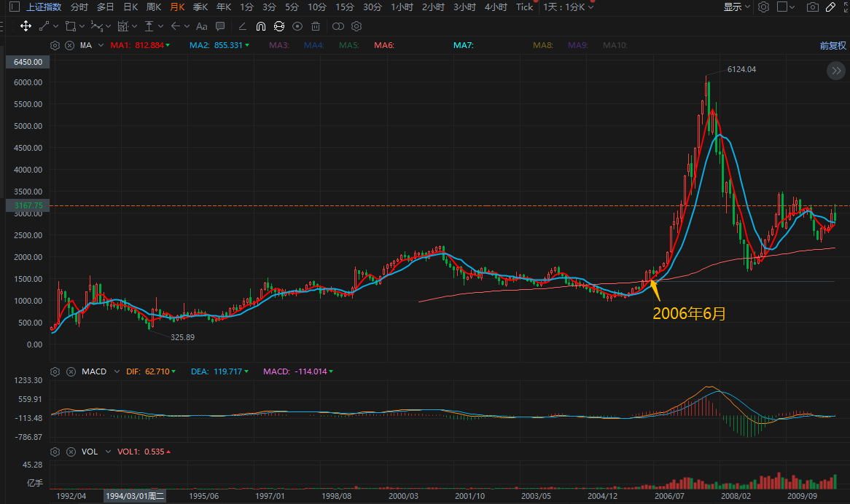850x504 pixels.
Task: Click the 上证指数 index name
Action: point(44,7)
